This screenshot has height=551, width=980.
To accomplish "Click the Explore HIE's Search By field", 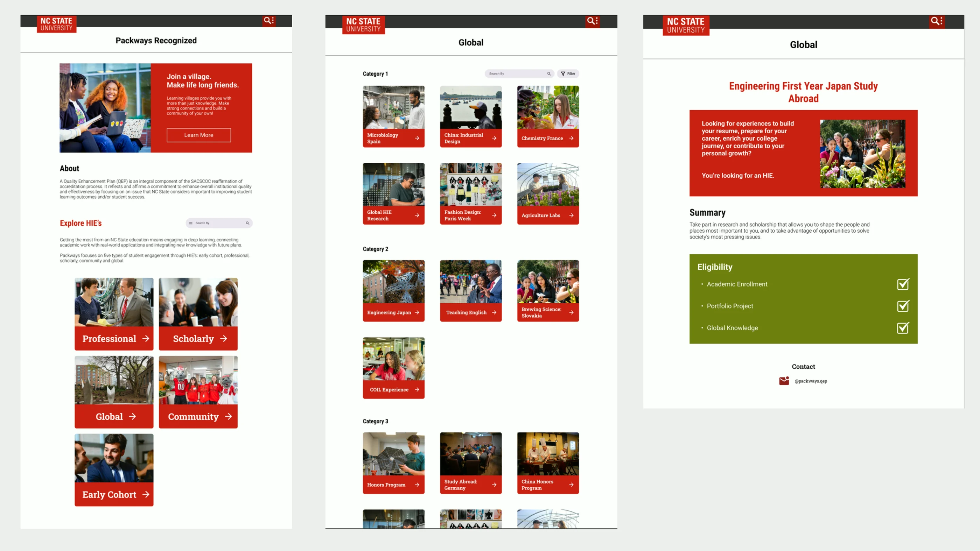I will [x=219, y=223].
